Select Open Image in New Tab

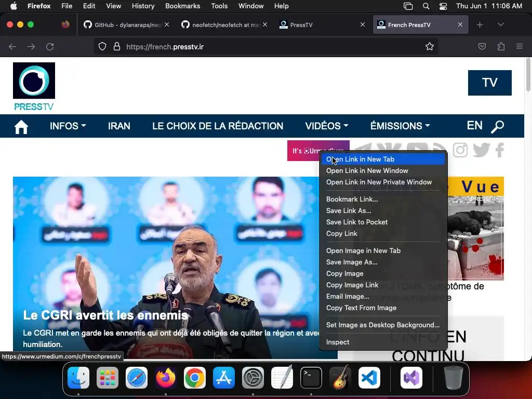[x=383, y=251]
